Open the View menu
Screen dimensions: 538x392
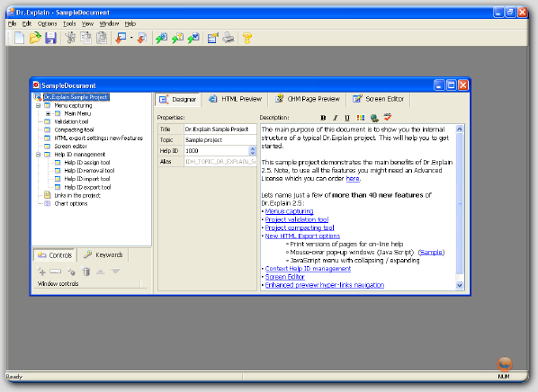point(87,23)
